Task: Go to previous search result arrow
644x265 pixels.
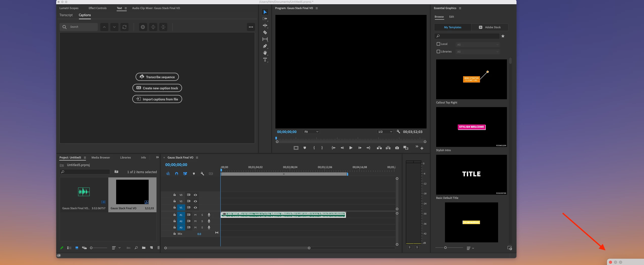Action: pos(104,27)
